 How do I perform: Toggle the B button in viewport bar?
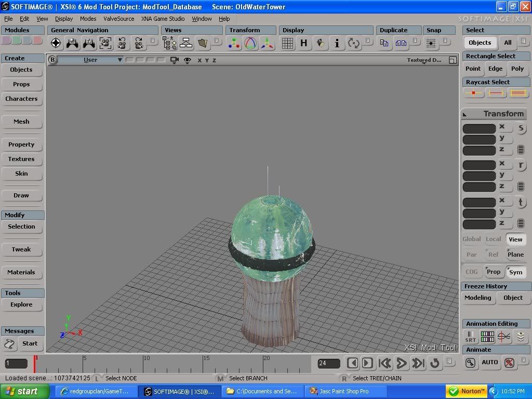click(x=52, y=60)
